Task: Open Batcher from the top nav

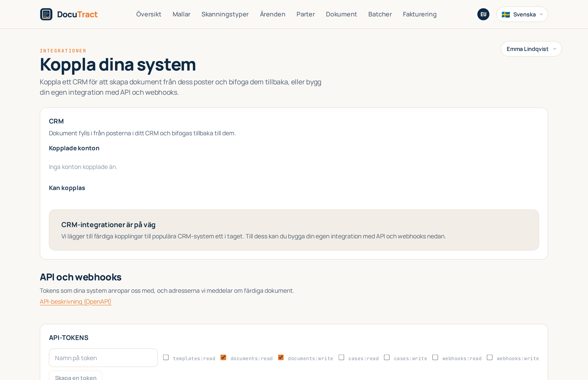Action: tap(380, 14)
